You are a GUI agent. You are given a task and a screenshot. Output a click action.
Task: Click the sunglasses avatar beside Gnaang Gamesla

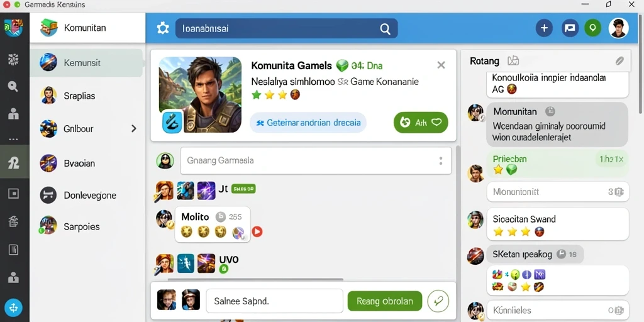[165, 160]
